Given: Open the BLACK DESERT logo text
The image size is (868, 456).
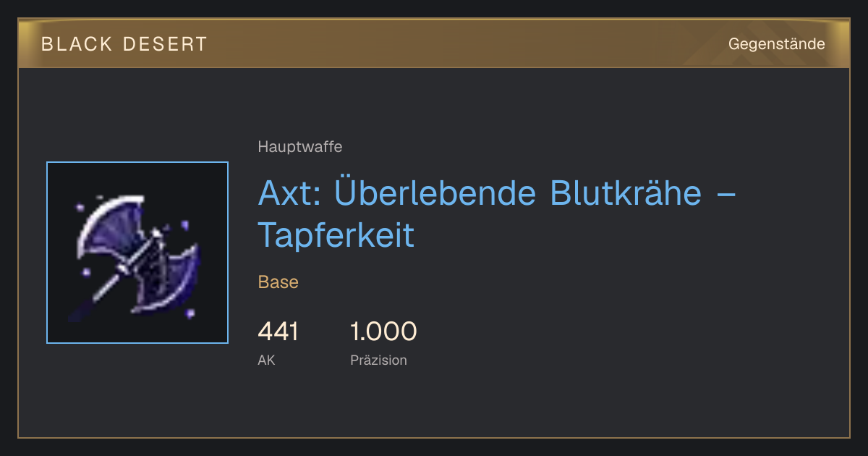Looking at the screenshot, I should 124,44.
